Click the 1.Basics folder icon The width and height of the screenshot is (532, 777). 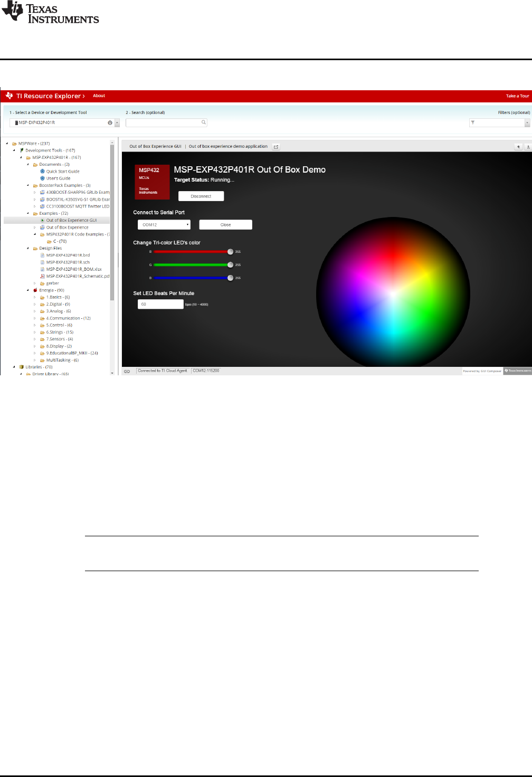(x=42, y=297)
